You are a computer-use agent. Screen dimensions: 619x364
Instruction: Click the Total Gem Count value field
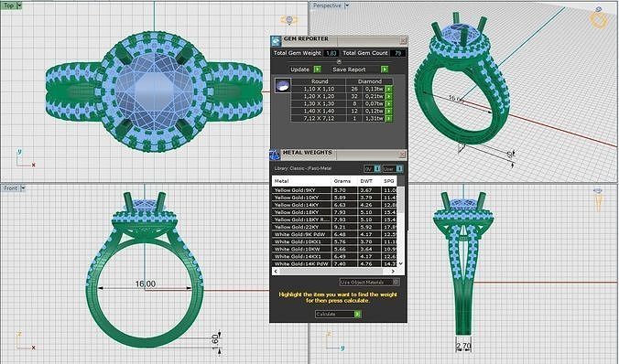(x=397, y=53)
